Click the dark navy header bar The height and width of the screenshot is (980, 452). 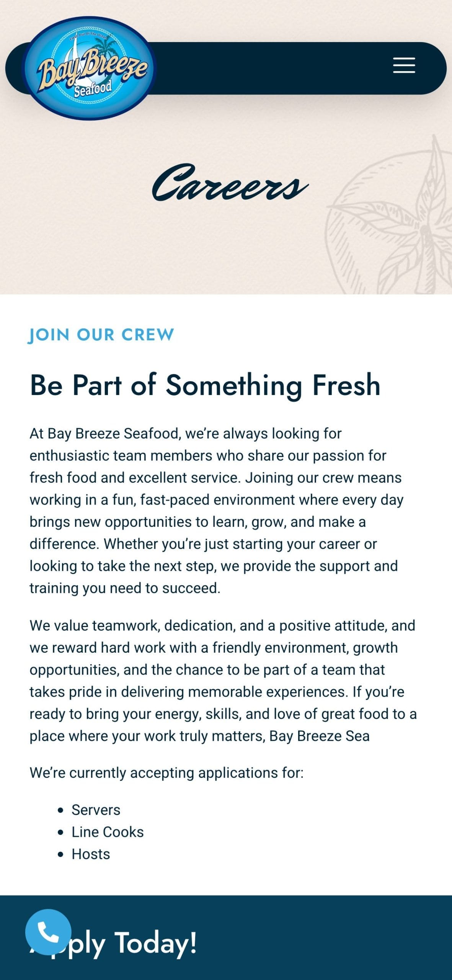coord(268,68)
